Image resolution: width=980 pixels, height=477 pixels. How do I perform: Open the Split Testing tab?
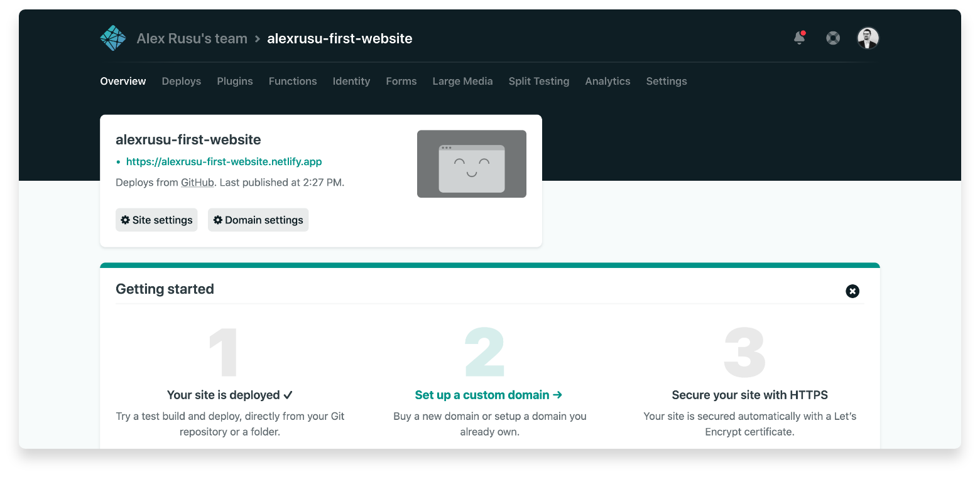tap(539, 81)
